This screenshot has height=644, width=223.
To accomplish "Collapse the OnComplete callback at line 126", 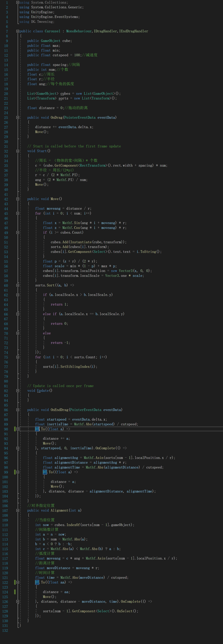I will [x=18, y=602].
